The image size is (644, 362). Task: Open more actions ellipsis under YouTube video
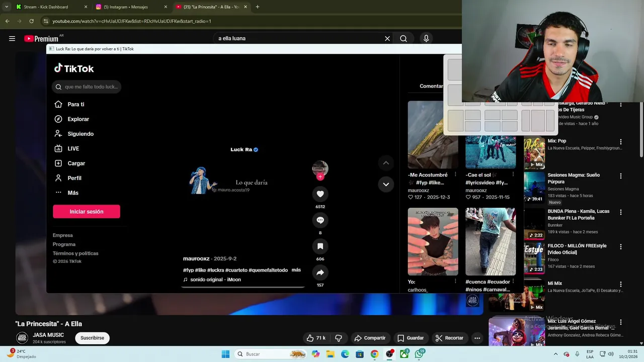[x=477, y=338]
